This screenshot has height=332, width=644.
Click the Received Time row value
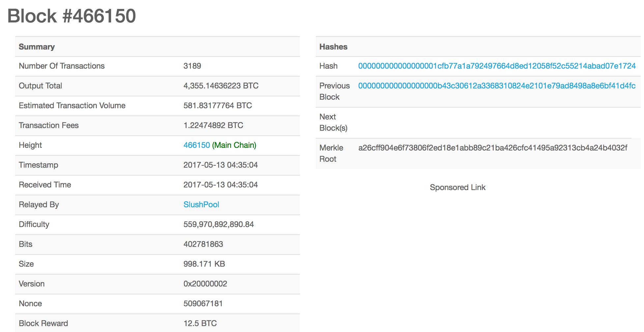[220, 185]
